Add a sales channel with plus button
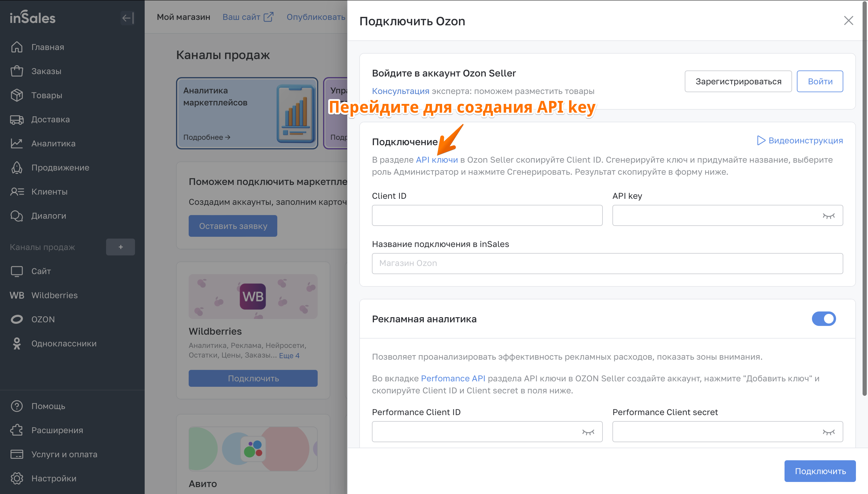This screenshot has height=494, width=868. [121, 247]
